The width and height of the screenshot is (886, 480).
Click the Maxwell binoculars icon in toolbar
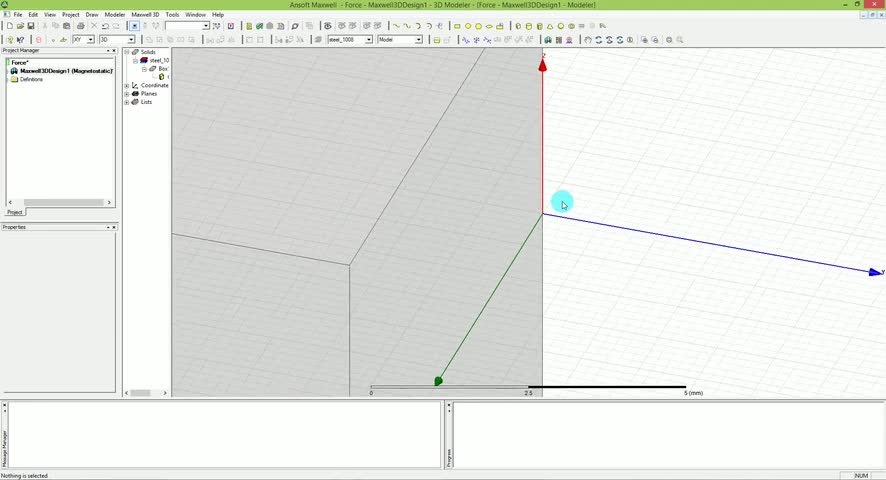pyautogui.click(x=548, y=40)
